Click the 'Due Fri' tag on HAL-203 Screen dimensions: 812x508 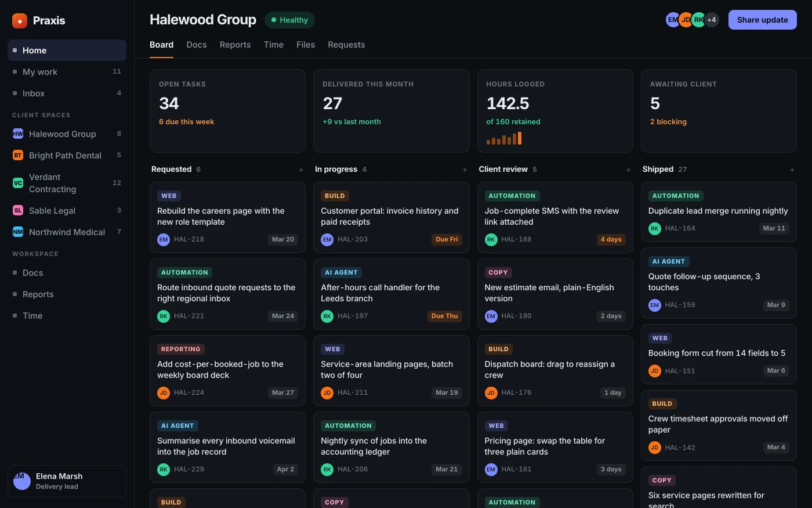(447, 239)
